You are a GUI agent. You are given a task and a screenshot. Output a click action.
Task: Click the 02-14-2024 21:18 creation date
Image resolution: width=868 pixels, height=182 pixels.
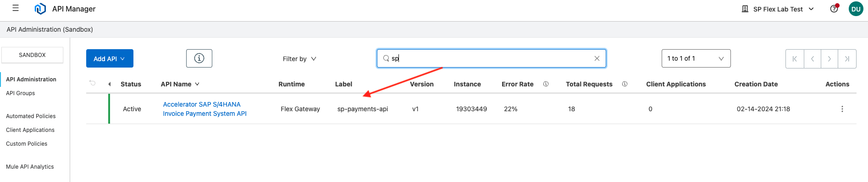763,109
